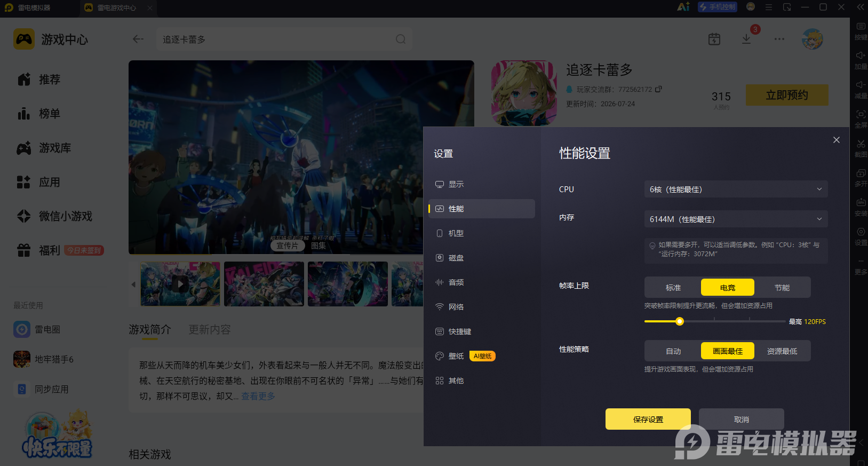Open the 按键 keyboard mapping tool

pyautogui.click(x=861, y=30)
